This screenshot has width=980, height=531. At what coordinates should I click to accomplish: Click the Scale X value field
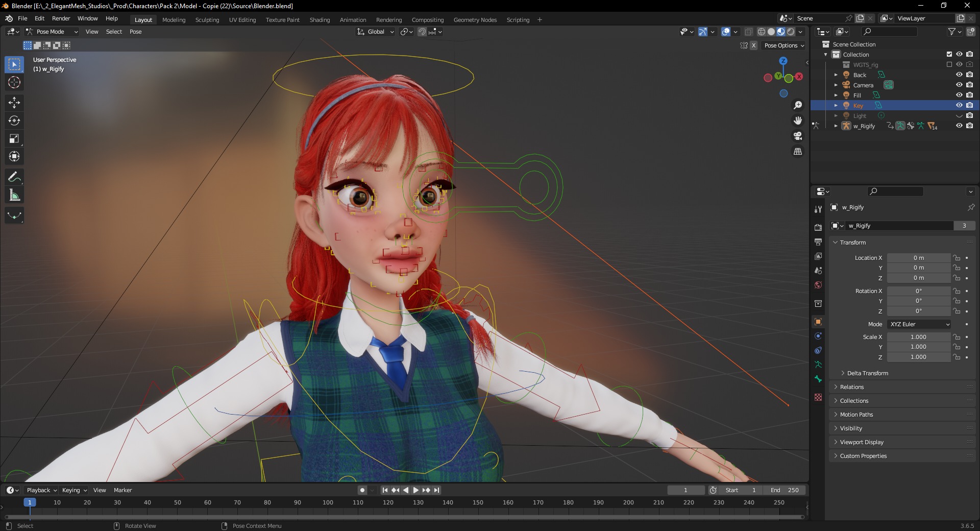point(919,337)
